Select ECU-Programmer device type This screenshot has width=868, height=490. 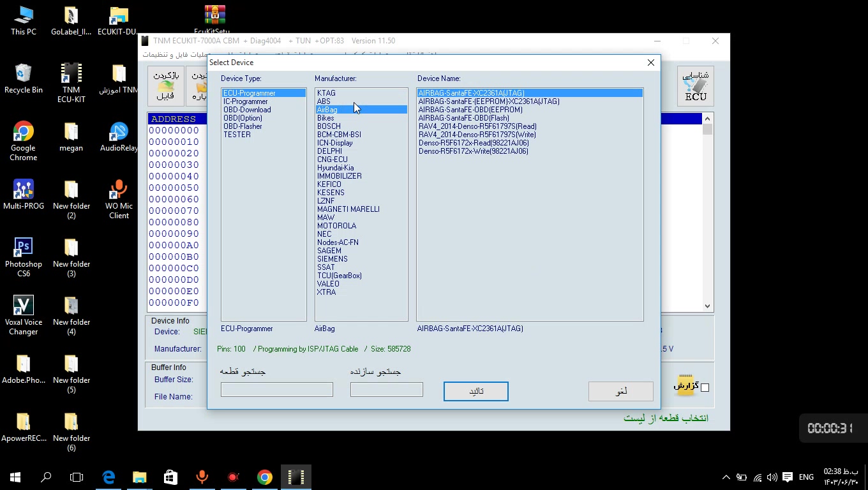pos(264,93)
